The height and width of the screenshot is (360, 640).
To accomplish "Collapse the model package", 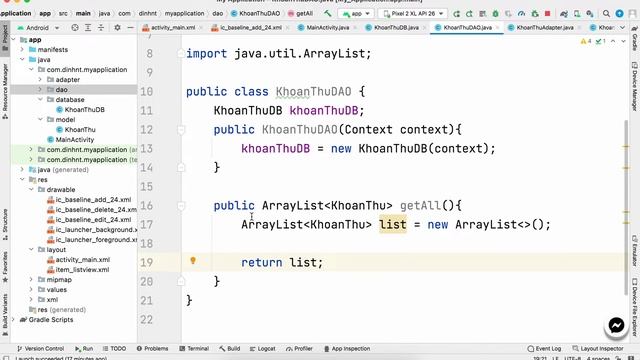I will (40, 120).
